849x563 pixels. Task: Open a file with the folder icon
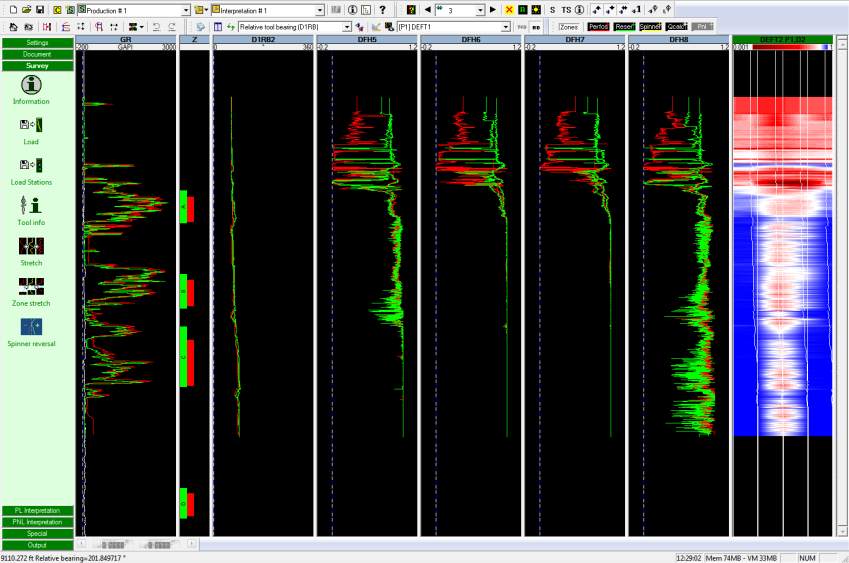pos(27,10)
